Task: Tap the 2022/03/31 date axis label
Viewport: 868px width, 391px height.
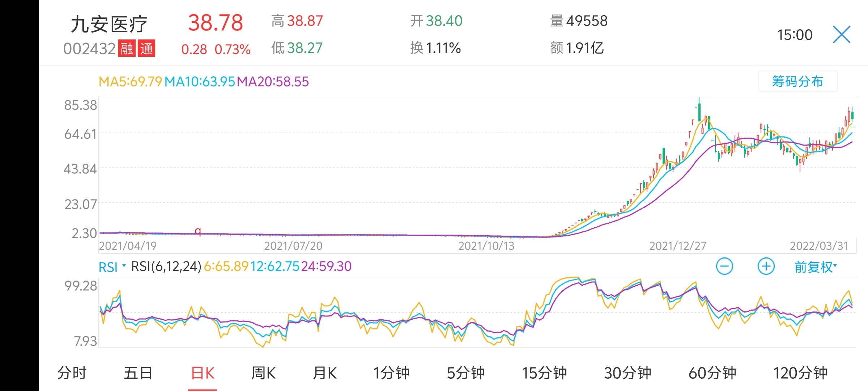Action: [819, 246]
